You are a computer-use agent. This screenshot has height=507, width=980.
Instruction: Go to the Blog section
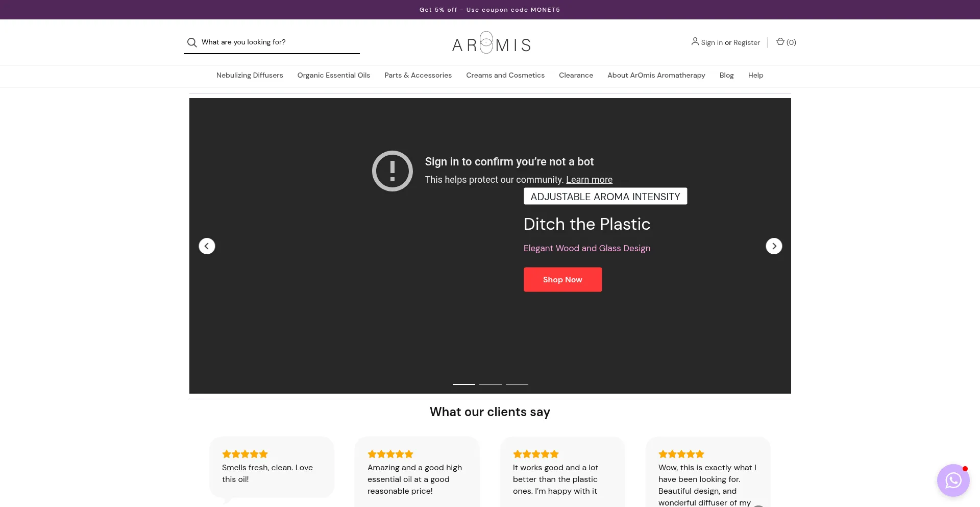coord(726,75)
